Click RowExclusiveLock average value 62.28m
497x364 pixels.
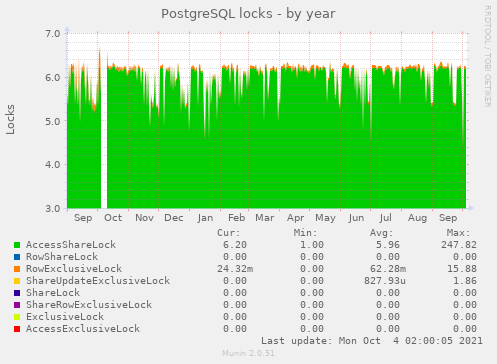[388, 269]
